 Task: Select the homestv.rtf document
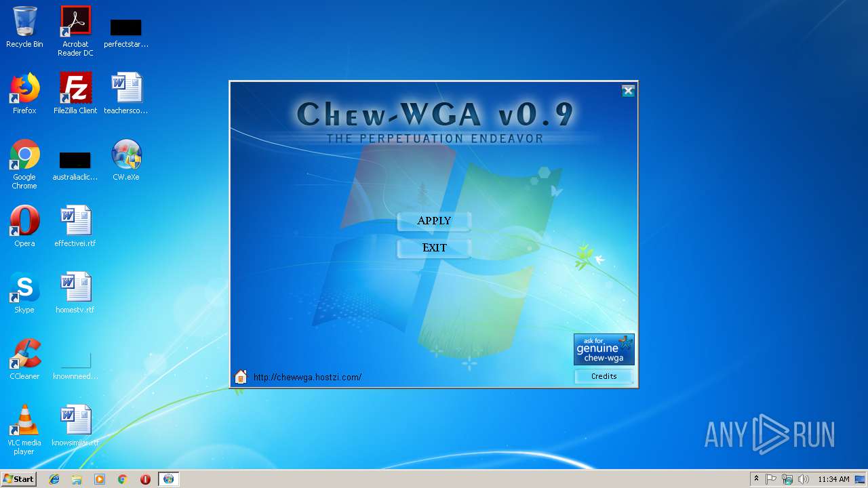click(x=75, y=293)
